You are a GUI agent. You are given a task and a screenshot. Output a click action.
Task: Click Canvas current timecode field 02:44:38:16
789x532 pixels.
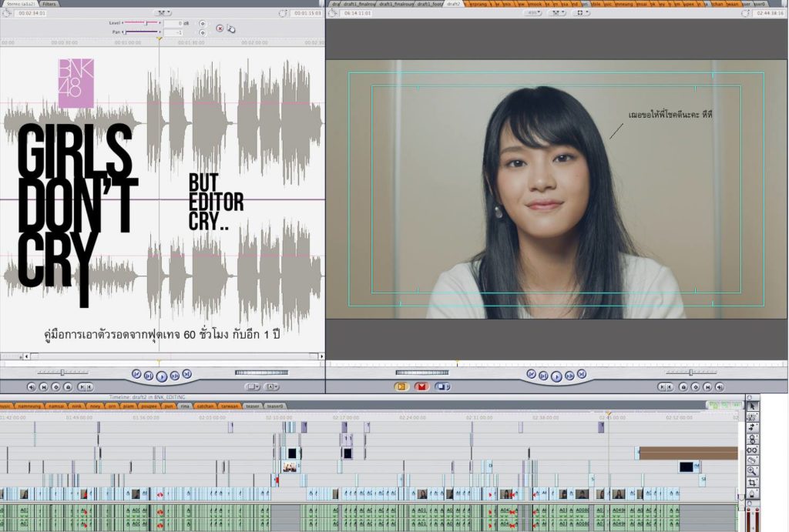tap(770, 13)
